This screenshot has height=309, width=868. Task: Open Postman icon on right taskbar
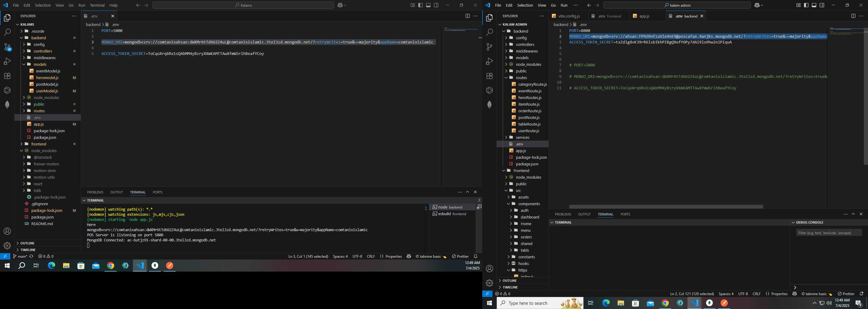(x=724, y=303)
